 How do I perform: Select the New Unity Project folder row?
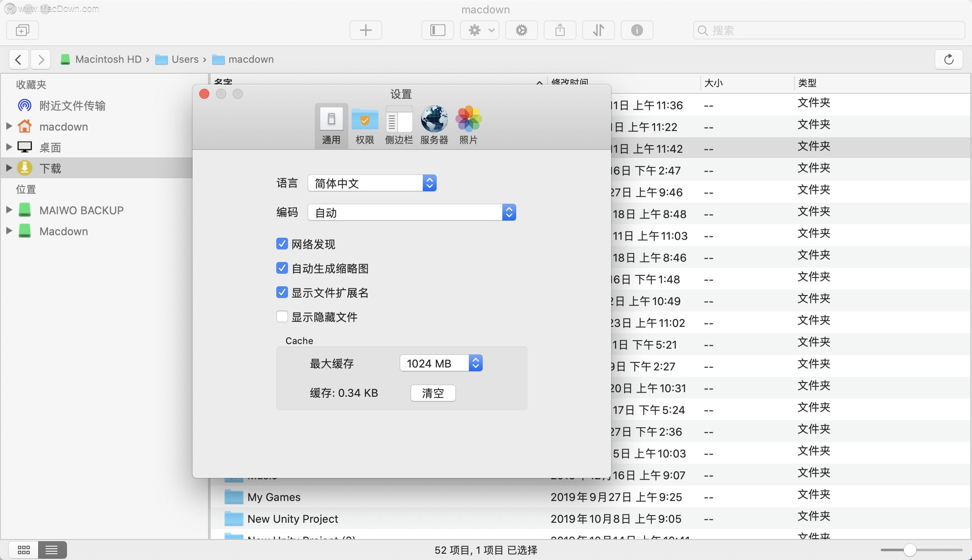(590, 519)
